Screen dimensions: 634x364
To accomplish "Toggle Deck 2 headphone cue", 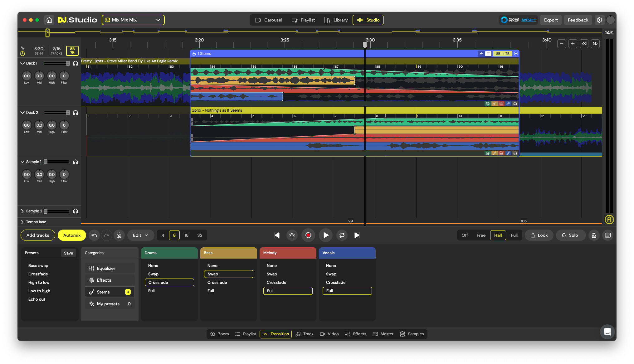I will point(76,113).
